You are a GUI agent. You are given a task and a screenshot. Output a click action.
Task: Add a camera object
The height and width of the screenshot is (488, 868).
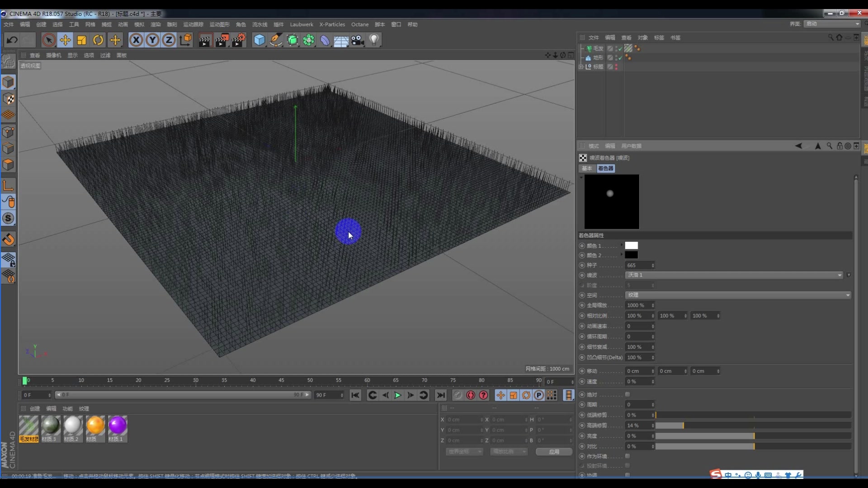(358, 40)
